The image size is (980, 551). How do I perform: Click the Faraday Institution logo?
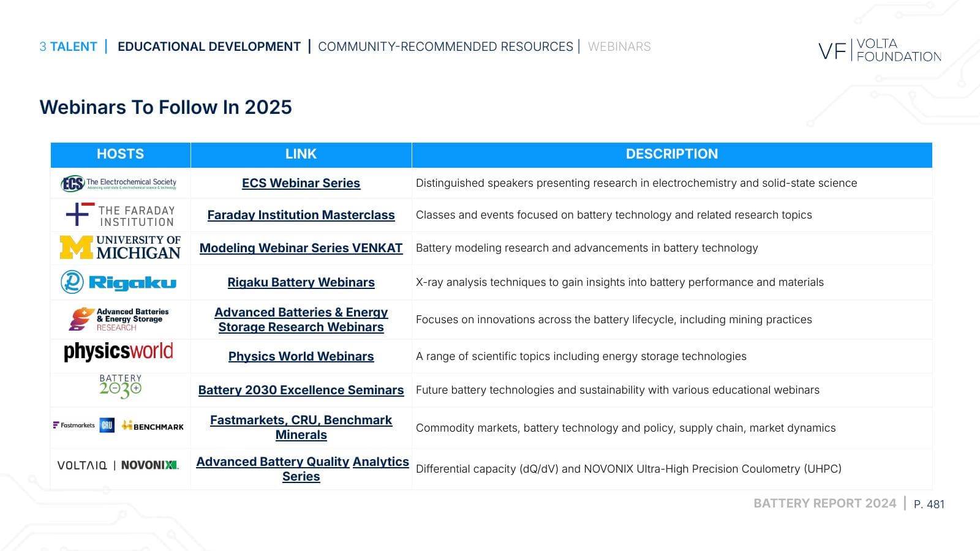(120, 215)
